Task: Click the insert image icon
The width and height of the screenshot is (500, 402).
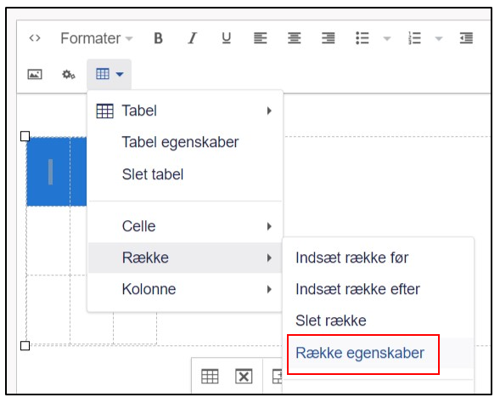Action: (x=35, y=74)
